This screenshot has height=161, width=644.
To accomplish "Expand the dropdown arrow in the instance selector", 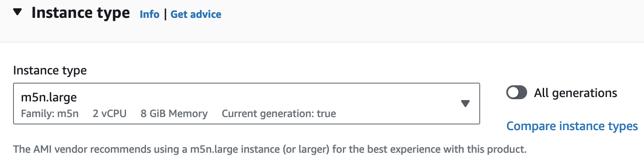I will [x=465, y=104].
